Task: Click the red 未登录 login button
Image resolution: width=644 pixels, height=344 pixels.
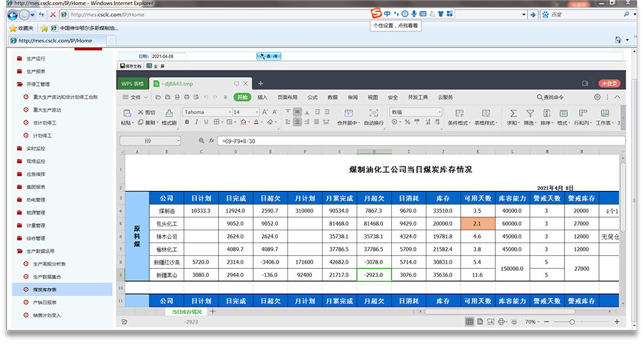Action: pos(609,83)
